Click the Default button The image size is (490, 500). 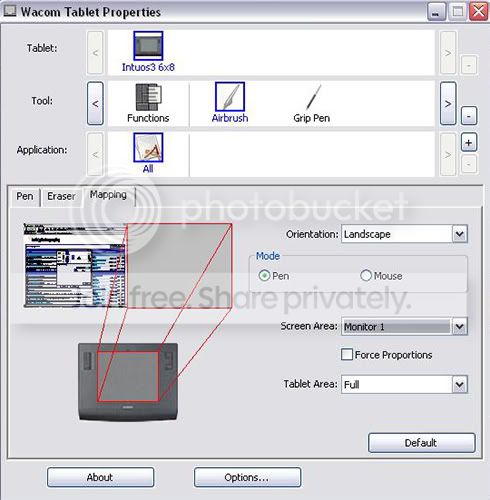point(421,443)
